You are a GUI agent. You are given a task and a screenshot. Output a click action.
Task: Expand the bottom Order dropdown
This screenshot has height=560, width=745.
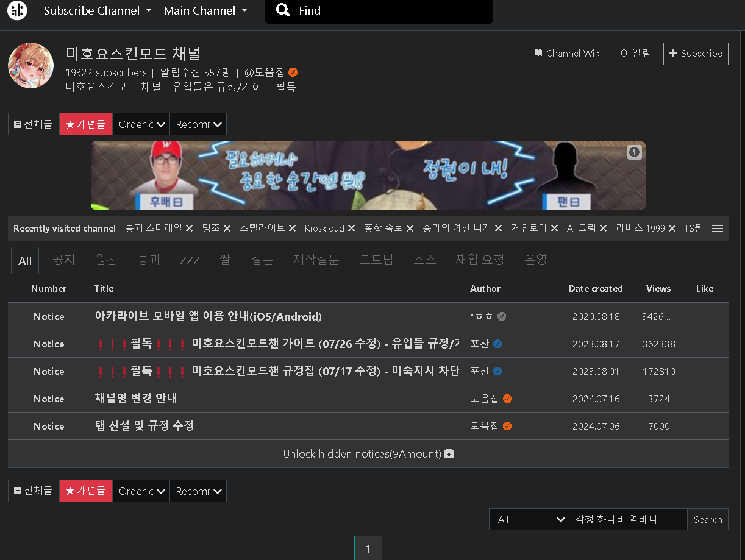141,491
